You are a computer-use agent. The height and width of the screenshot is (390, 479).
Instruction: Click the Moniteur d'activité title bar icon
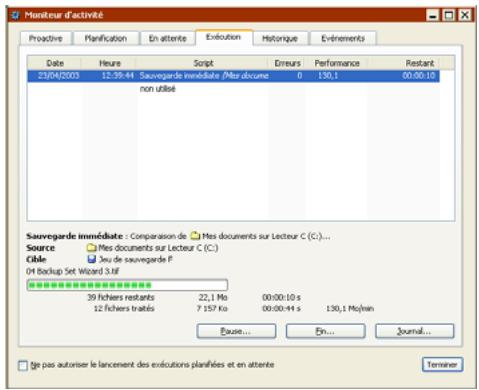(x=15, y=15)
